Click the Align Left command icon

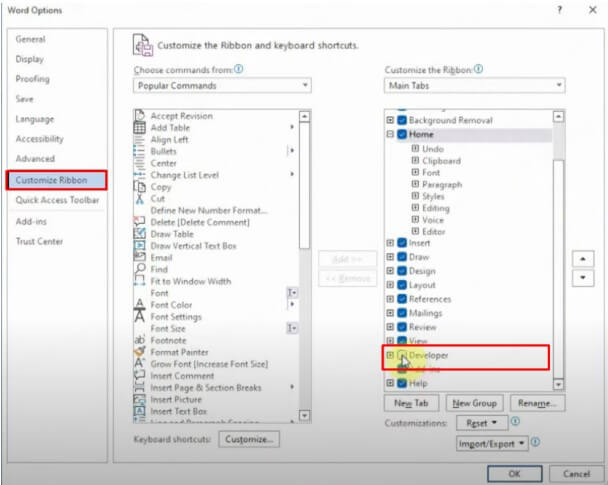(139, 139)
